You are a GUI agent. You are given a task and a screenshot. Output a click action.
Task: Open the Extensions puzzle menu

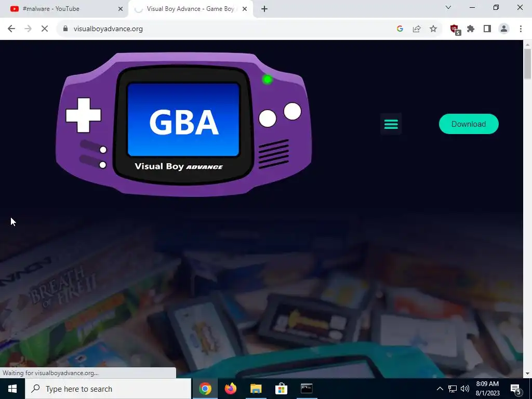[471, 29]
